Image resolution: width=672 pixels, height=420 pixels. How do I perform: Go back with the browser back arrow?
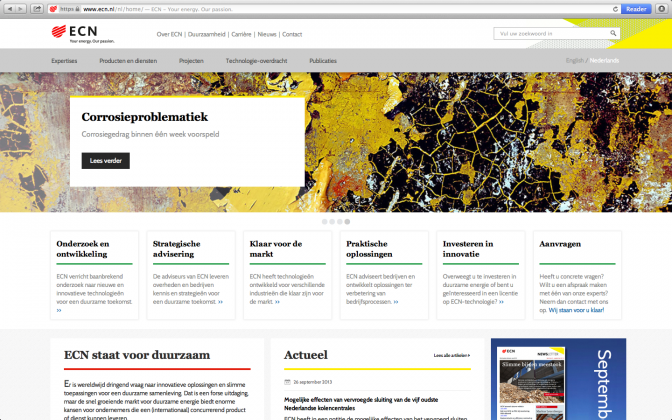[10, 9]
